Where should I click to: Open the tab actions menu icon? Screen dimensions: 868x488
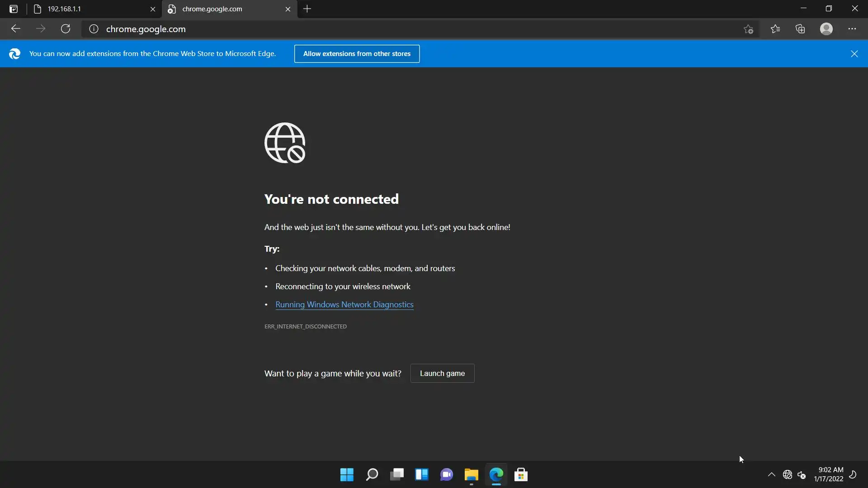tap(14, 9)
